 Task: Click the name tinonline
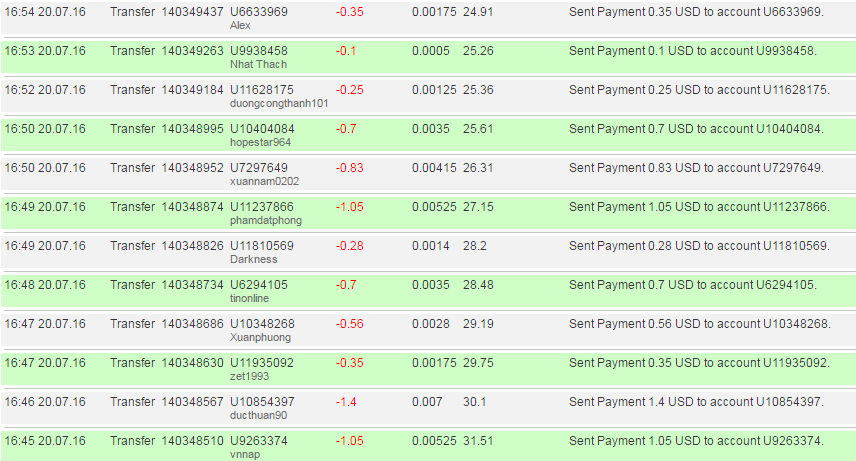(x=249, y=298)
